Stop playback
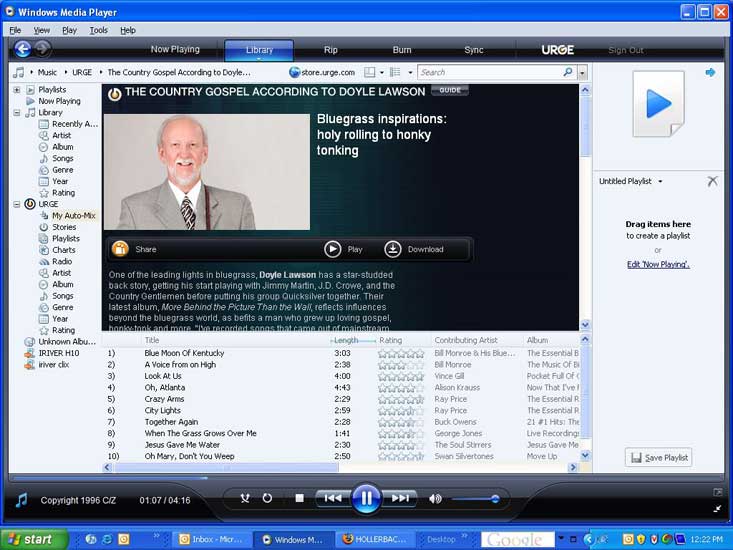Screen dimensions: 733x550 (x=299, y=499)
